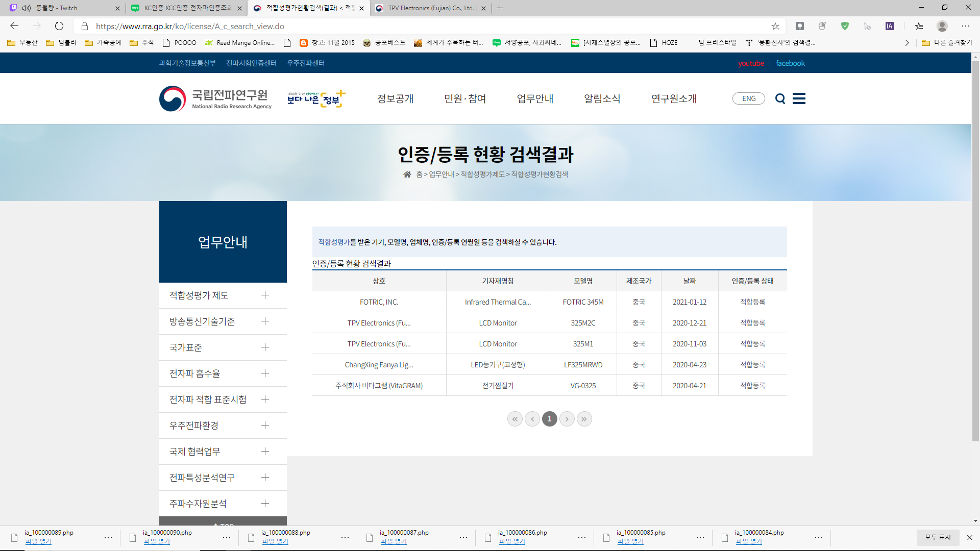Open the youtube link in top bar
This screenshot has width=980, height=551.
(751, 63)
